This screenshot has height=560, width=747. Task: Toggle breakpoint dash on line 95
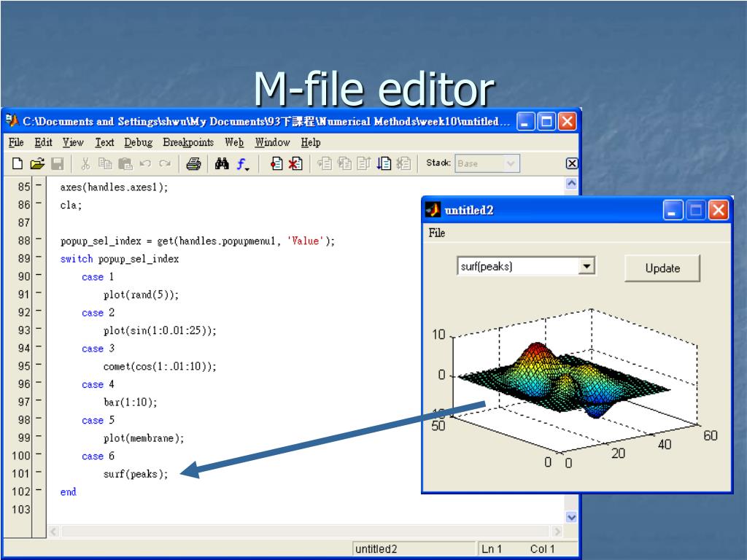[x=39, y=365]
